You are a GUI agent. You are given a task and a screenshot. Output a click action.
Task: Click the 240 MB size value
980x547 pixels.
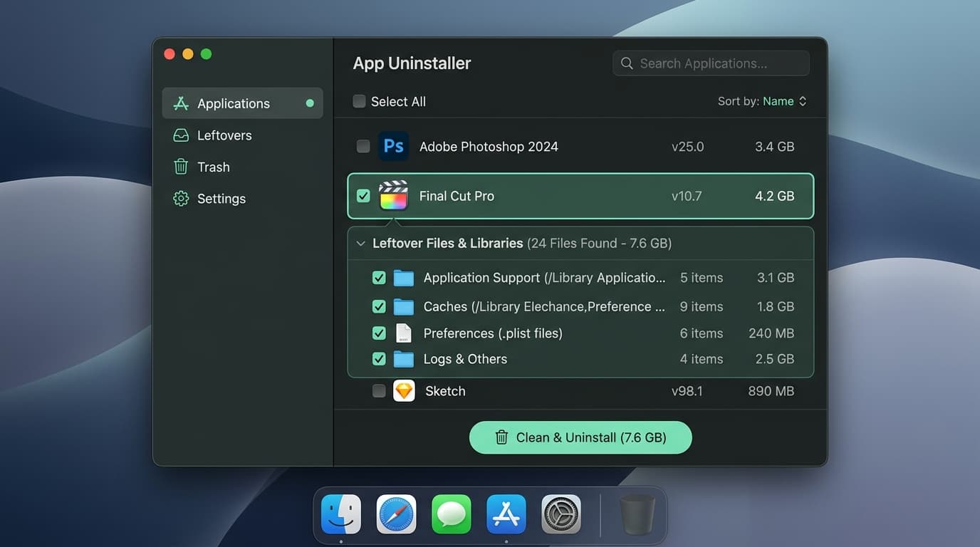pyautogui.click(x=771, y=333)
